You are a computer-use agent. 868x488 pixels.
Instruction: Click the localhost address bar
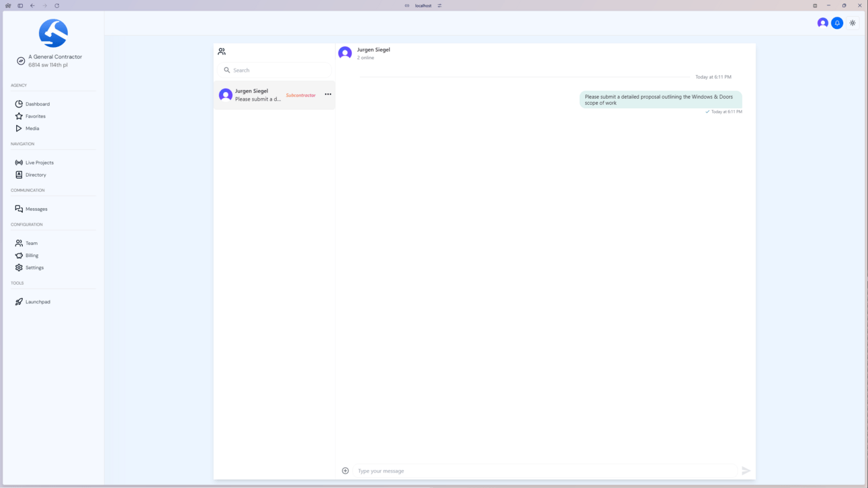(423, 5)
